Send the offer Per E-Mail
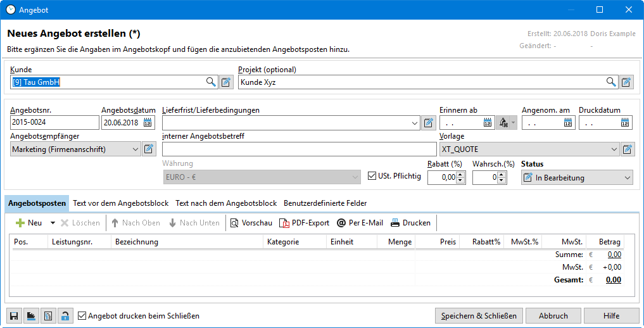644x328 pixels. pyautogui.click(x=360, y=223)
